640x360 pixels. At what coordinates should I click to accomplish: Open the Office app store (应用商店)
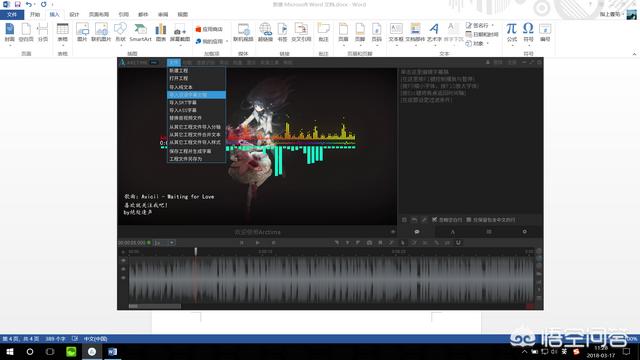(209, 29)
